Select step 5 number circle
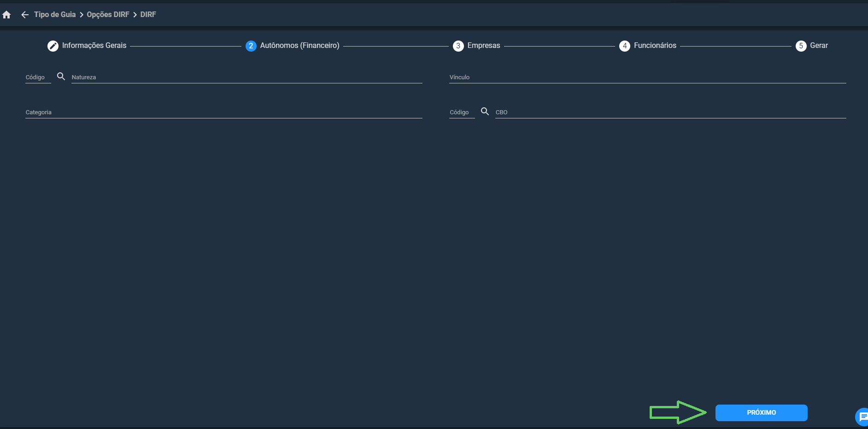The width and height of the screenshot is (868, 429). click(x=801, y=46)
